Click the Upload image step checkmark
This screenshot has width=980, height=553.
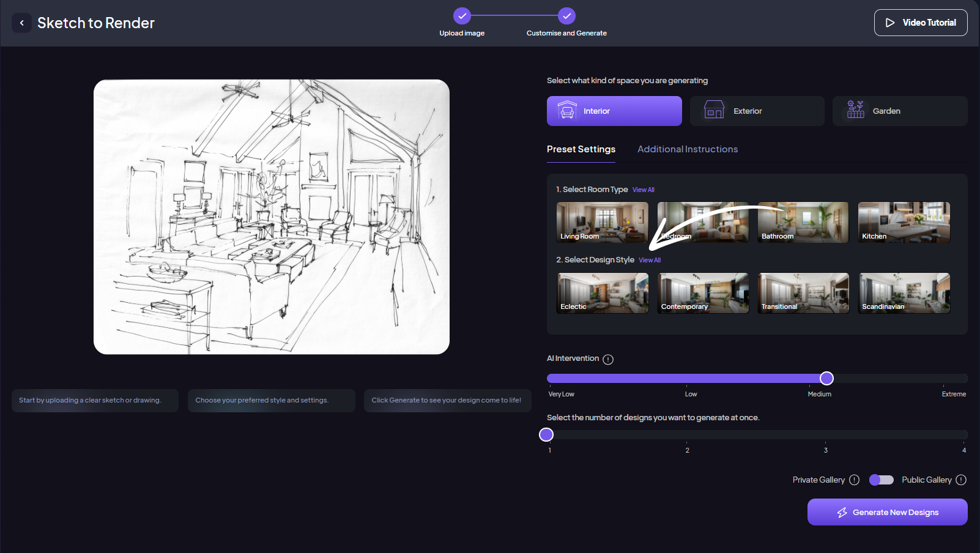[462, 16]
